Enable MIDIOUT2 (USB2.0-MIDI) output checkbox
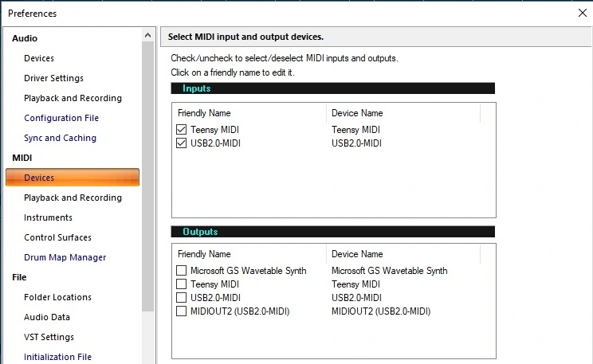This screenshot has height=364, width=593. 182,311
